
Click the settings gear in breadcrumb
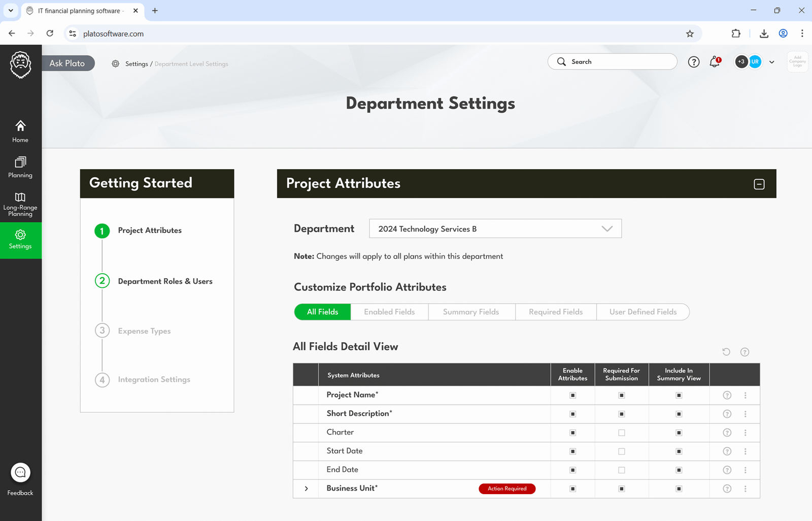coord(116,64)
